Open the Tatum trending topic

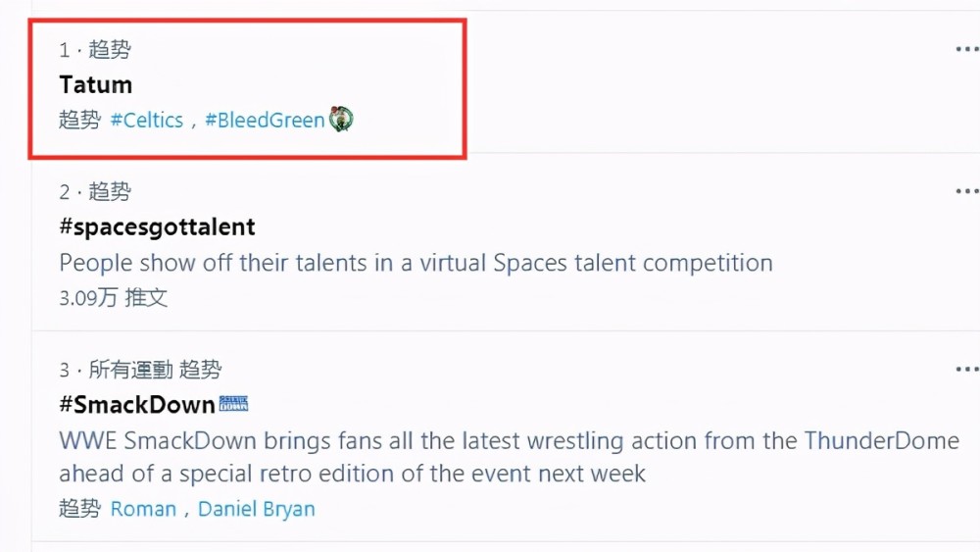click(96, 84)
